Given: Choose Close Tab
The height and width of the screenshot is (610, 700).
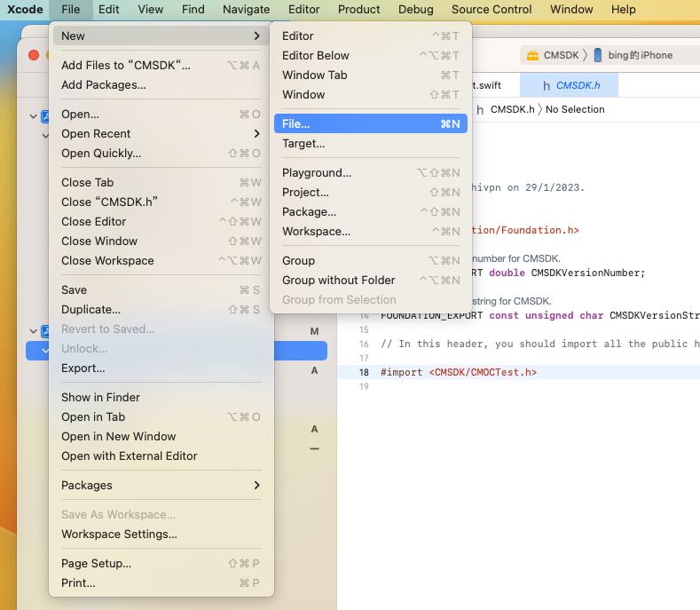Looking at the screenshot, I should tap(161, 182).
